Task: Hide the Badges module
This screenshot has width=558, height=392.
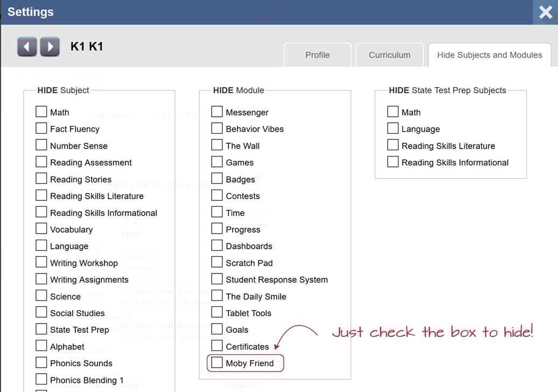Action: click(x=217, y=179)
